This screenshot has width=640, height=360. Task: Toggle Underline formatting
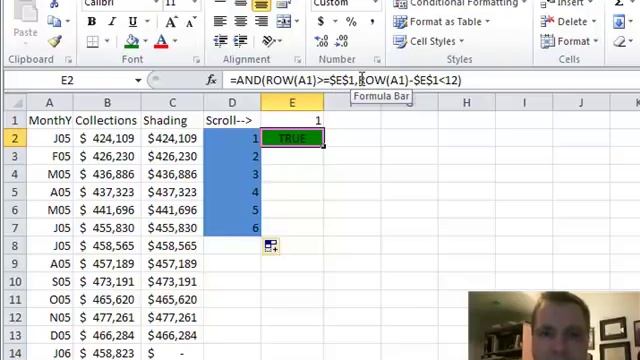click(133, 22)
